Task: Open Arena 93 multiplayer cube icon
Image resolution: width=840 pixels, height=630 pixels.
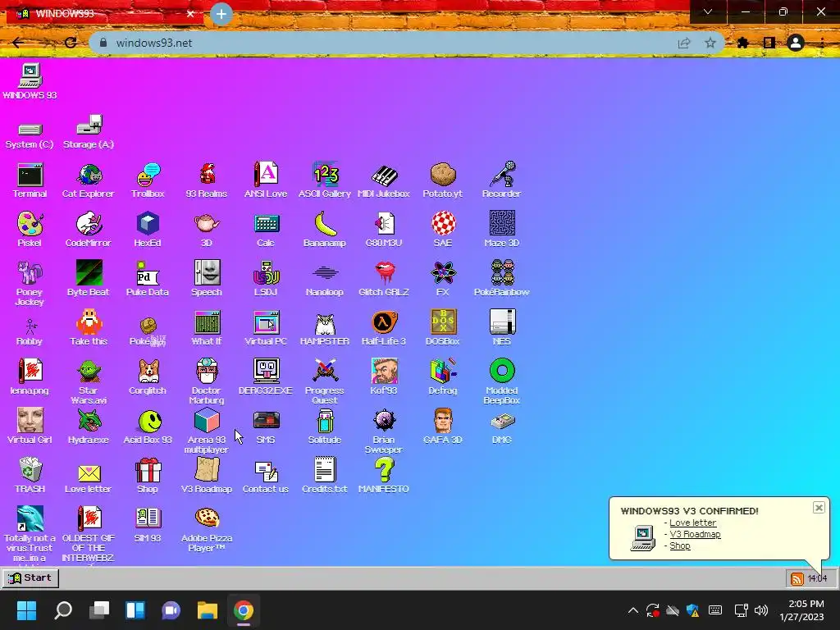Action: [x=207, y=430]
